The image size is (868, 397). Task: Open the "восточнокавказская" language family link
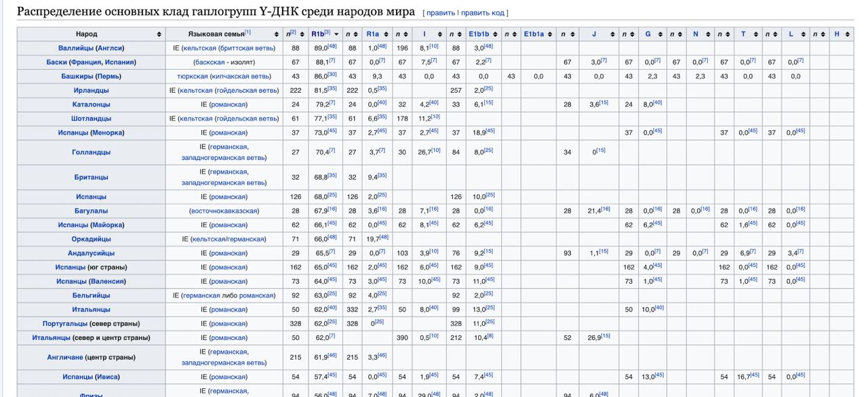tap(224, 211)
